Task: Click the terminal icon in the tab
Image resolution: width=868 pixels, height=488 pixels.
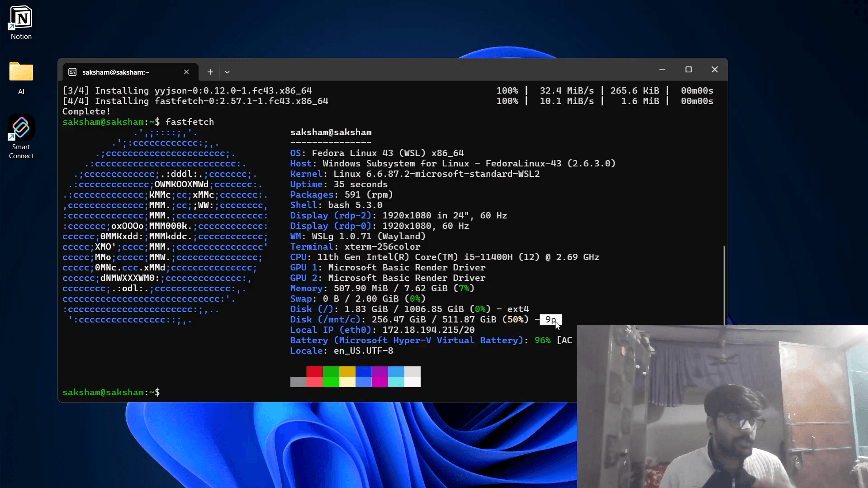Action: click(x=72, y=72)
